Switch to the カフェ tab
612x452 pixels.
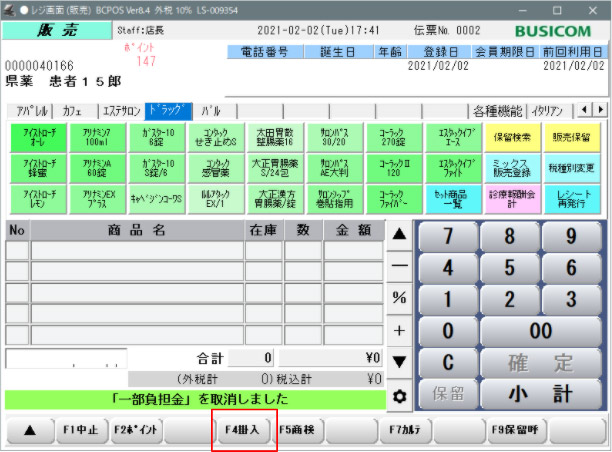click(72, 110)
